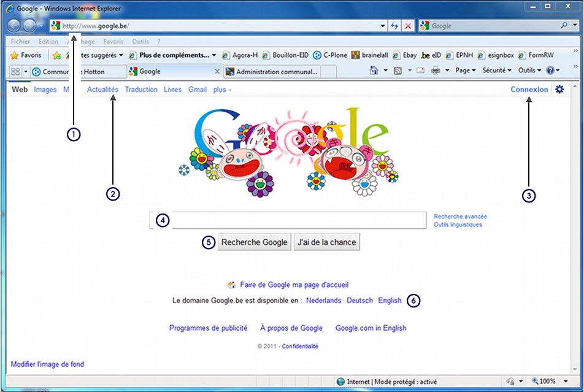Viewport: 584px width, 392px height.
Task: Open the Fichier menu
Action: point(20,42)
